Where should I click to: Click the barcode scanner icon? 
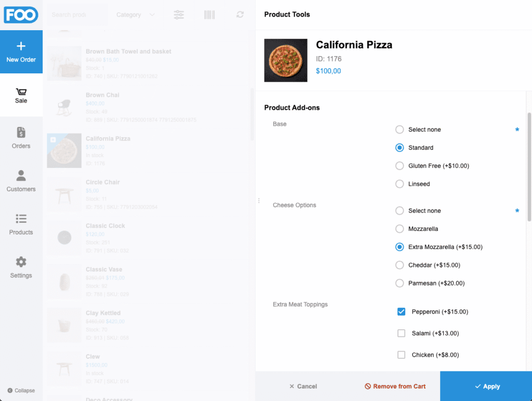point(209,15)
